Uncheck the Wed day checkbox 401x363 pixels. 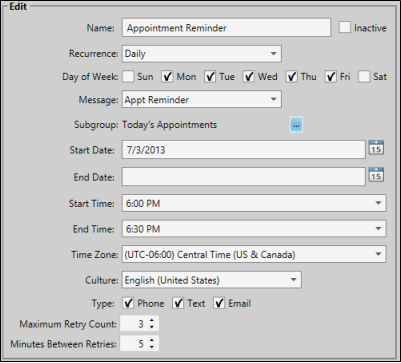(x=249, y=77)
